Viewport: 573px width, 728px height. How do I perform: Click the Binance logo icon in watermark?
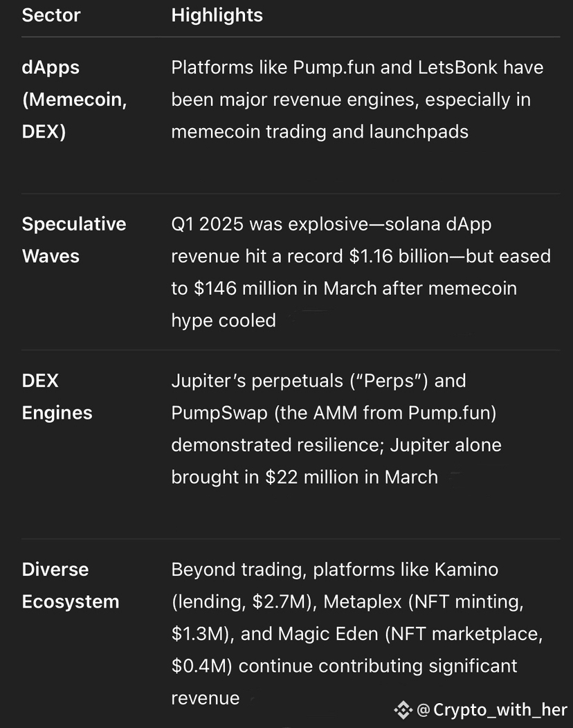pos(403,709)
